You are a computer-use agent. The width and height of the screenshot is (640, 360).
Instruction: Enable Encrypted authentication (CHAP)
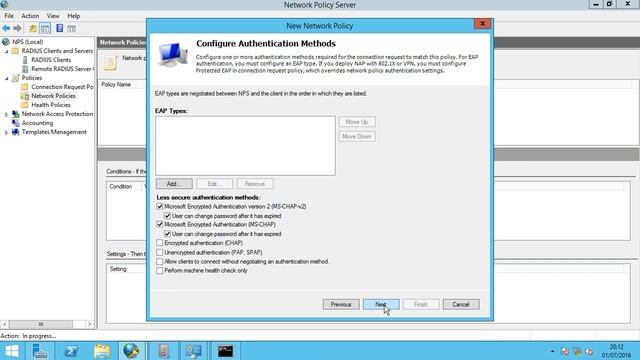click(160, 243)
